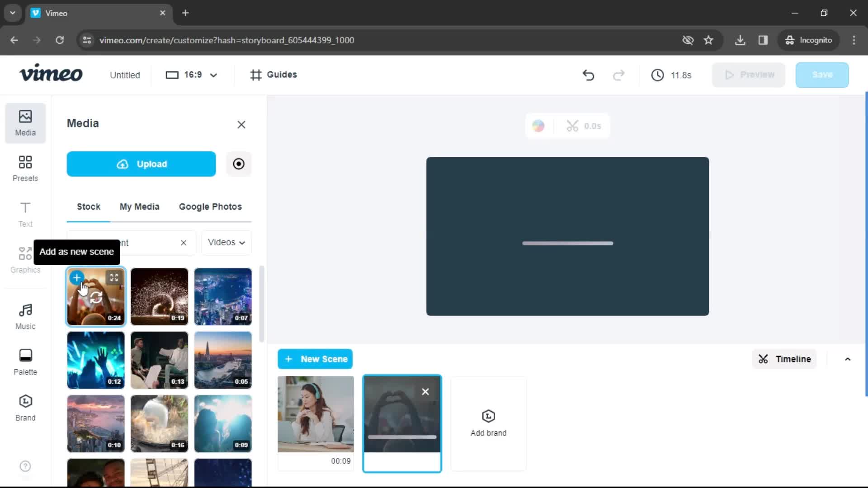Click the media list scrollbar

point(261,304)
